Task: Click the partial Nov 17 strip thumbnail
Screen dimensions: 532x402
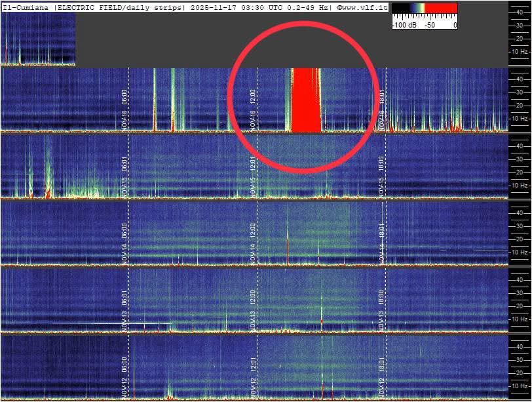Action: 38,39
